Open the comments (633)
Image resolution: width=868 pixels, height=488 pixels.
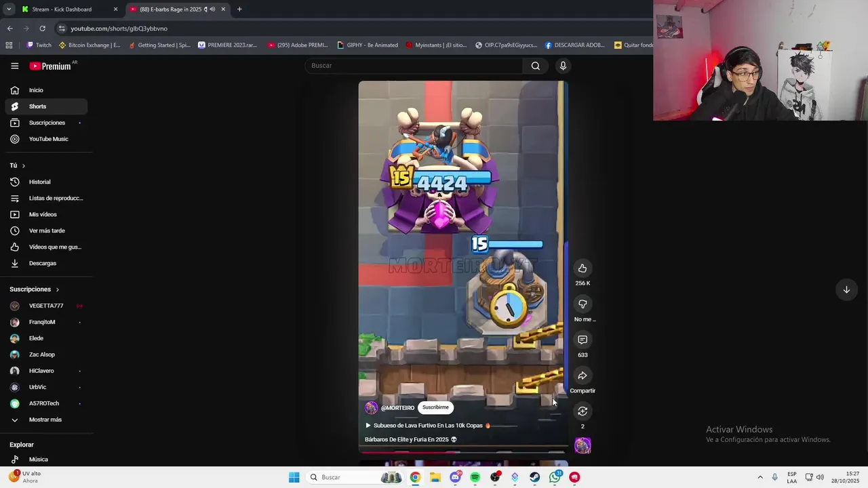pos(583,340)
